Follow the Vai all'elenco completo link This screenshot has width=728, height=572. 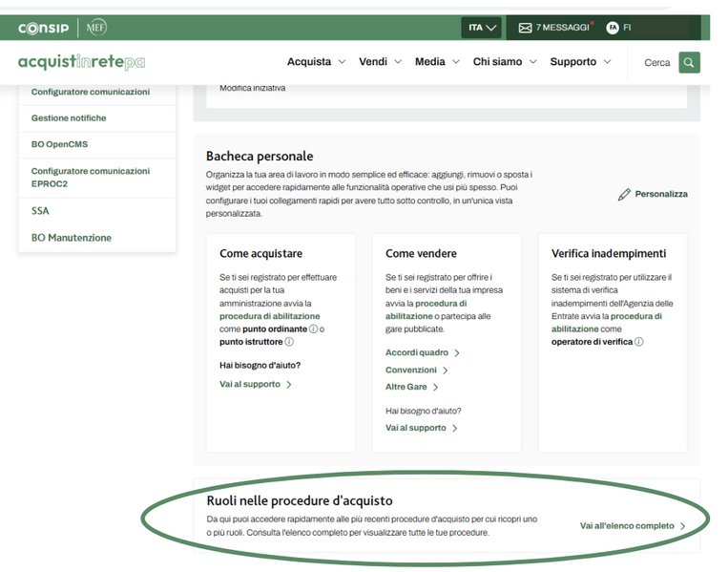pyautogui.click(x=633, y=526)
